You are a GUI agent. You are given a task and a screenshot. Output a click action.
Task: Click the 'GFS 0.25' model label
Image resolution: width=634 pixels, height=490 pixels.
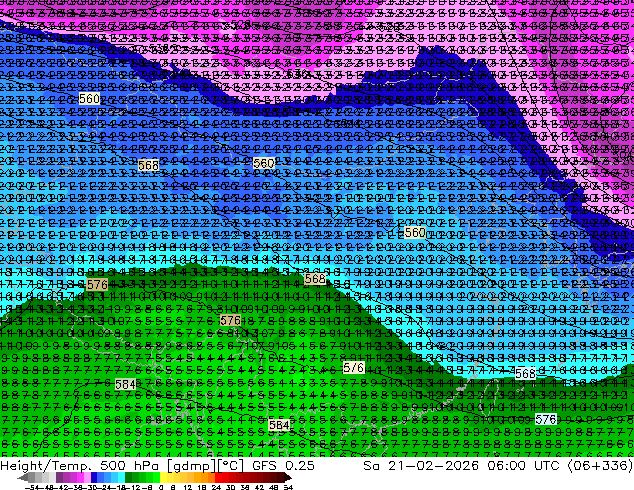tap(283, 465)
